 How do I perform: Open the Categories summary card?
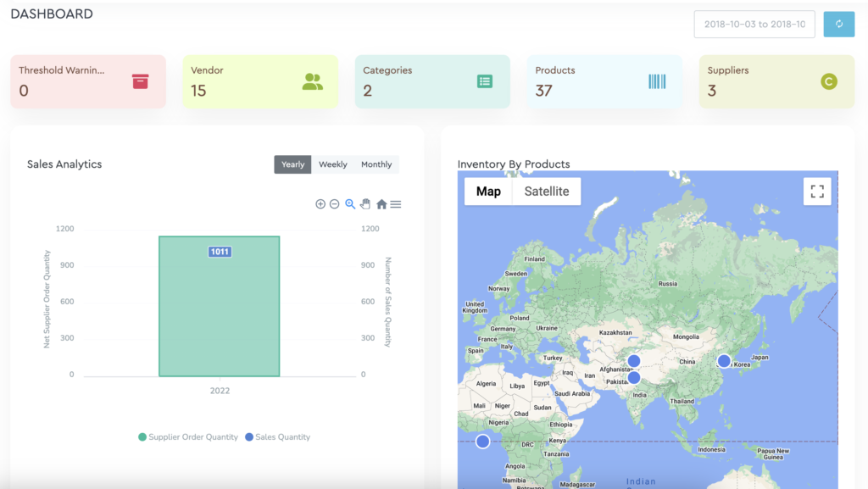click(432, 81)
